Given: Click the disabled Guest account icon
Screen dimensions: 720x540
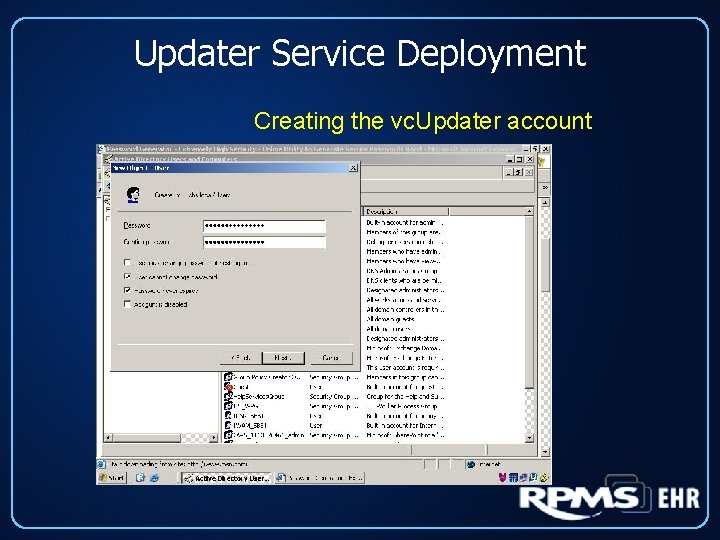Looking at the screenshot, I should pos(228,387).
